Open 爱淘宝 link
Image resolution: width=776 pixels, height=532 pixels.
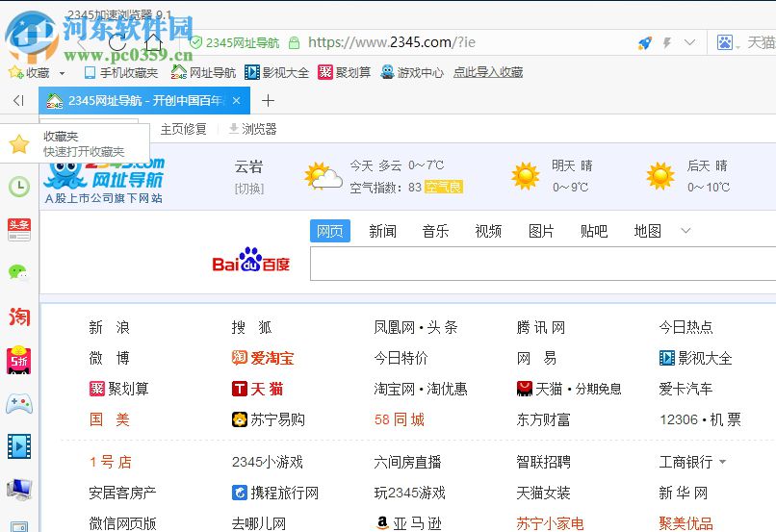click(x=263, y=358)
